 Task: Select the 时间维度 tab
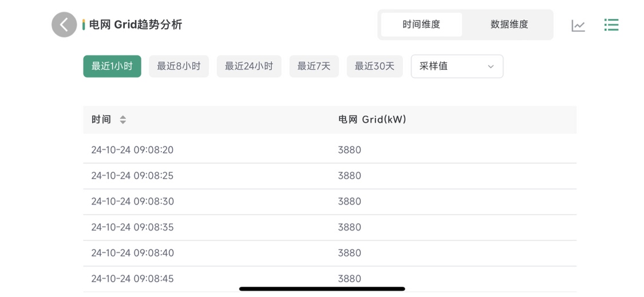pyautogui.click(x=421, y=25)
